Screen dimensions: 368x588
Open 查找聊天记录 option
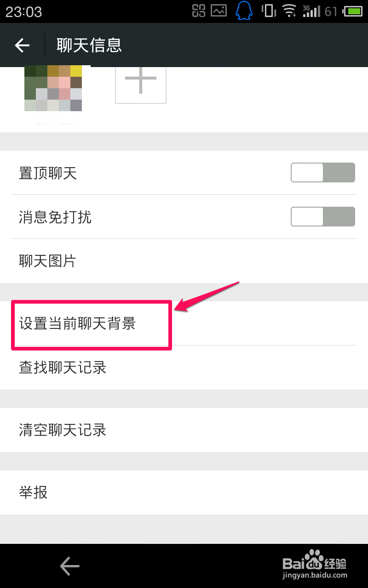click(184, 367)
